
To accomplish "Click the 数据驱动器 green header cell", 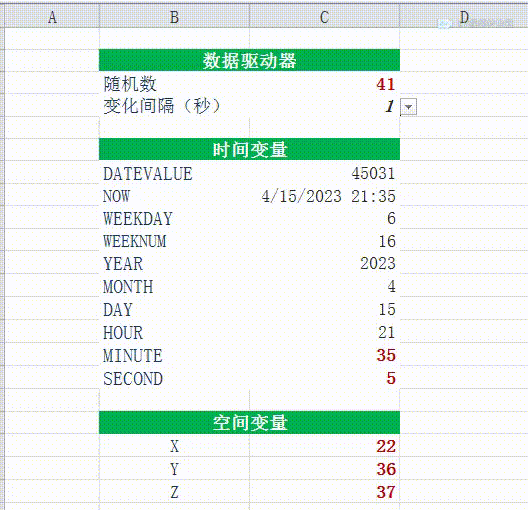I will [x=250, y=60].
